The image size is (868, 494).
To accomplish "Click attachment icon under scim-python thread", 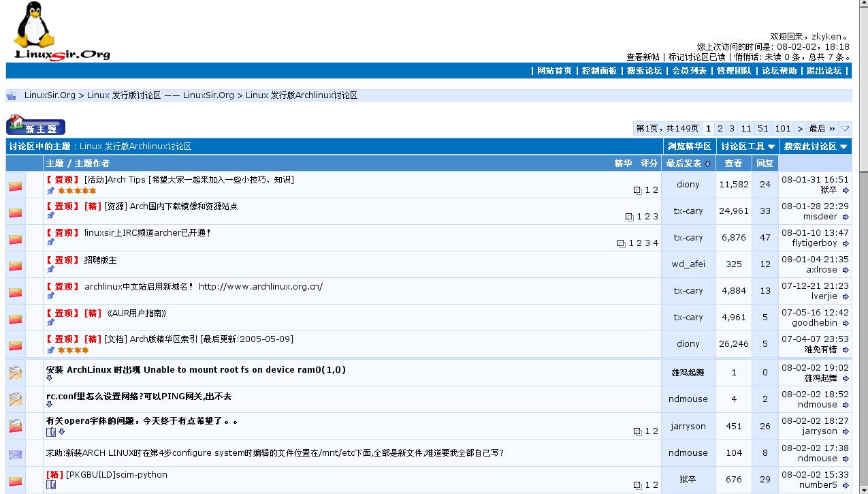I will click(51, 485).
